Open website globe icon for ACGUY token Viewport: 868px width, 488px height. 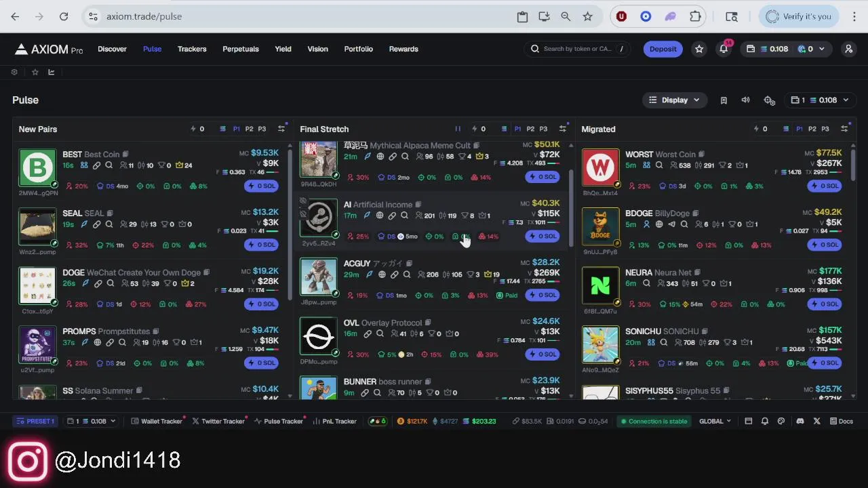pyautogui.click(x=382, y=274)
